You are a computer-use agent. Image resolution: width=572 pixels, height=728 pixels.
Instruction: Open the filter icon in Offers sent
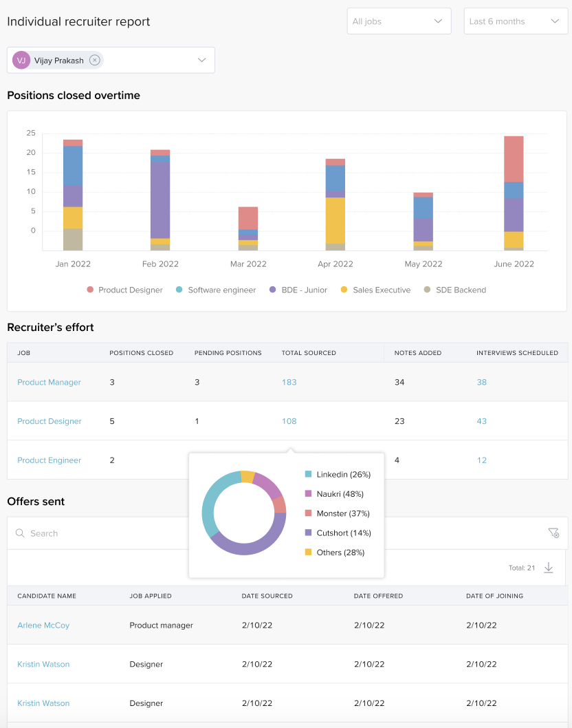(553, 533)
